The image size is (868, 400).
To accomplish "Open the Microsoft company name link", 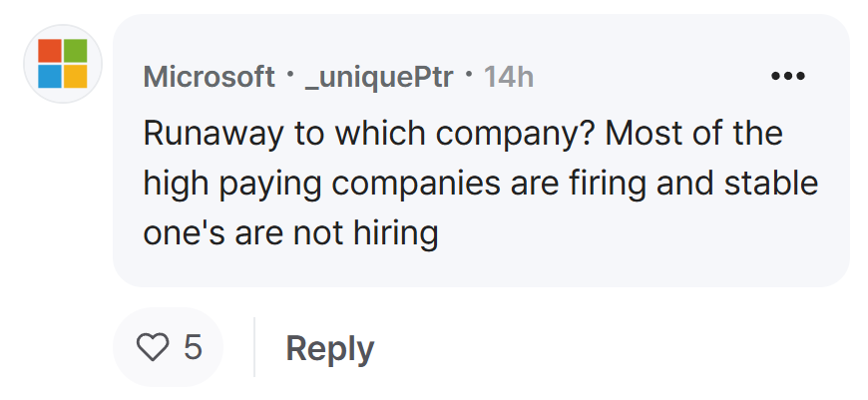I will click(x=209, y=77).
